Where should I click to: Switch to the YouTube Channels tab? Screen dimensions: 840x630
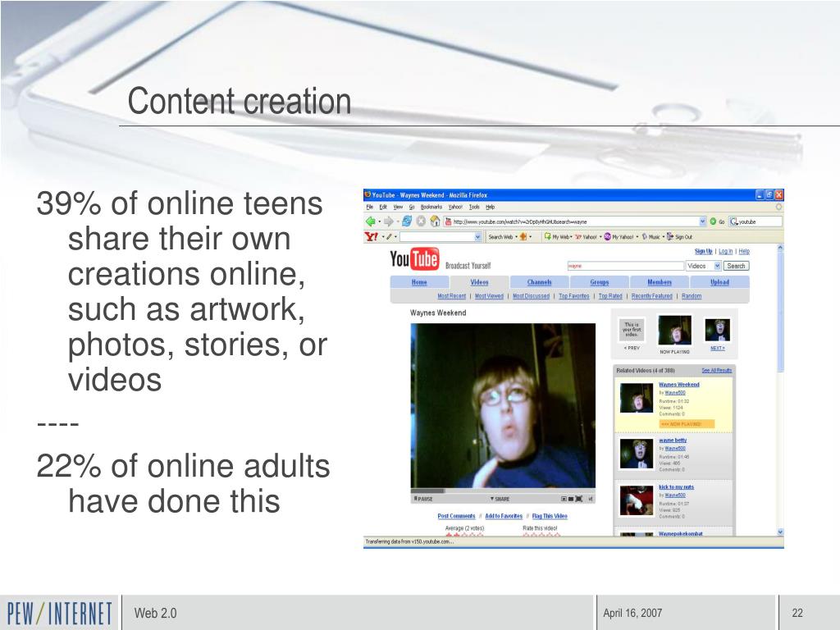pyautogui.click(x=539, y=282)
